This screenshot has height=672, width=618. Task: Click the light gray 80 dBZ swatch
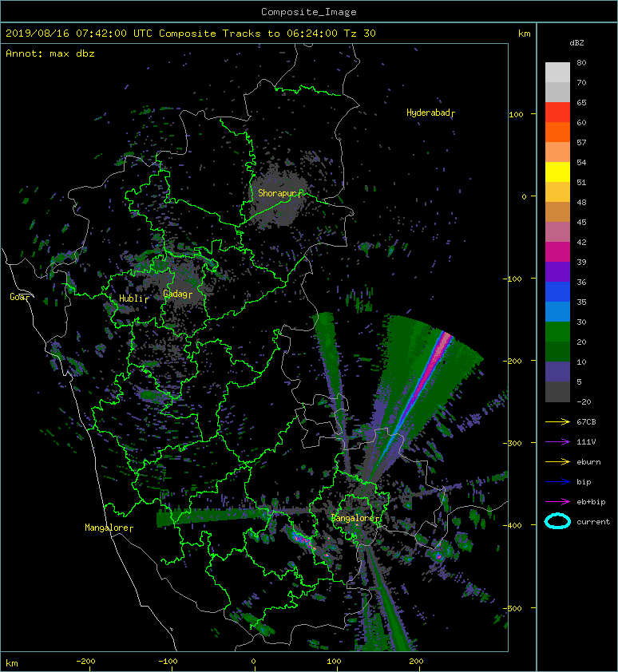point(557,73)
